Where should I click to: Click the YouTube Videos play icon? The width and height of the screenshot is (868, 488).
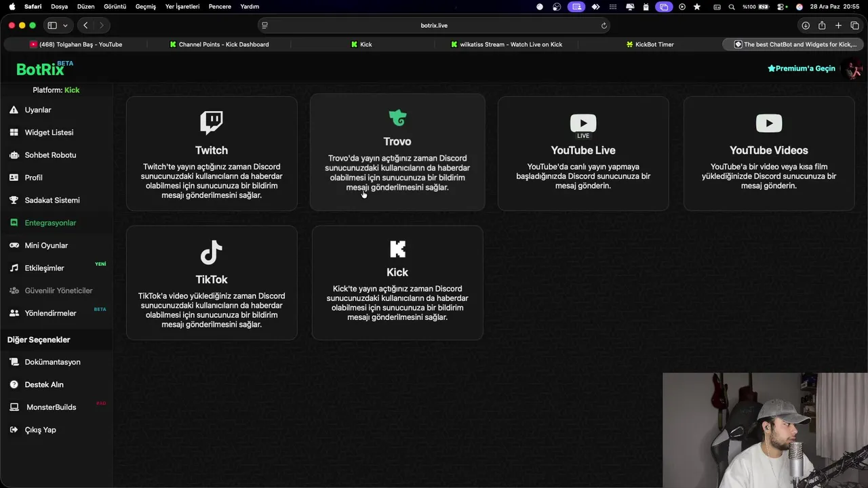769,123
